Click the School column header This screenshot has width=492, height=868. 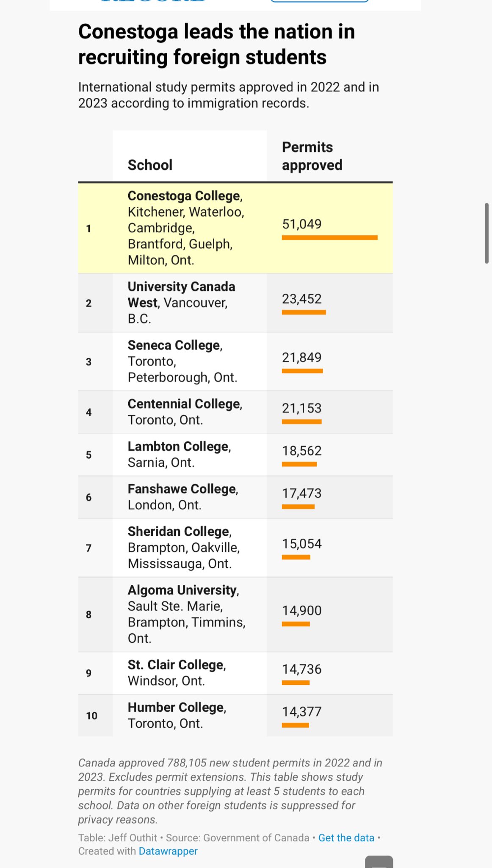(x=150, y=165)
